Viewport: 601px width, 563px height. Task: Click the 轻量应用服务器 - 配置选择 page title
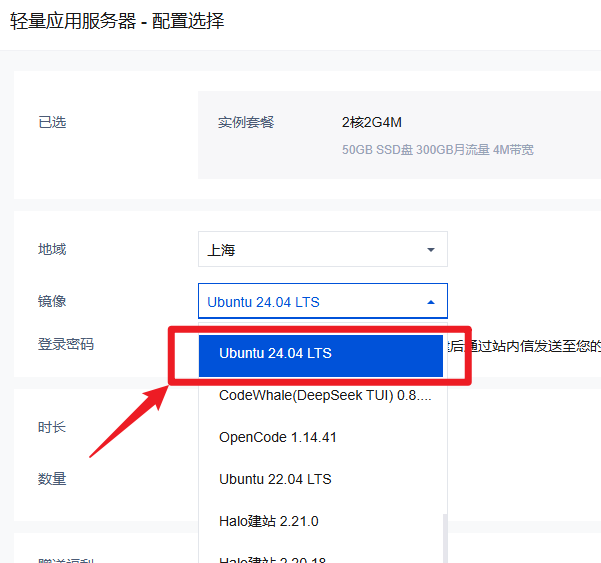[x=117, y=21]
